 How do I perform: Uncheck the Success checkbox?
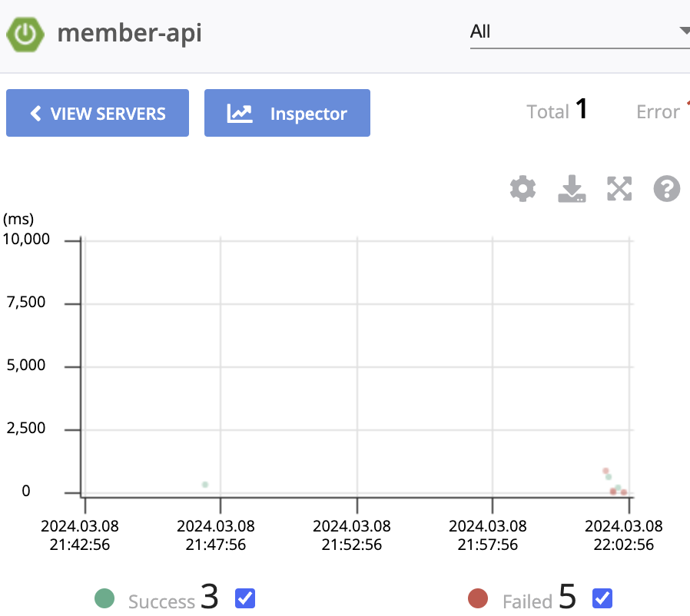point(245,598)
